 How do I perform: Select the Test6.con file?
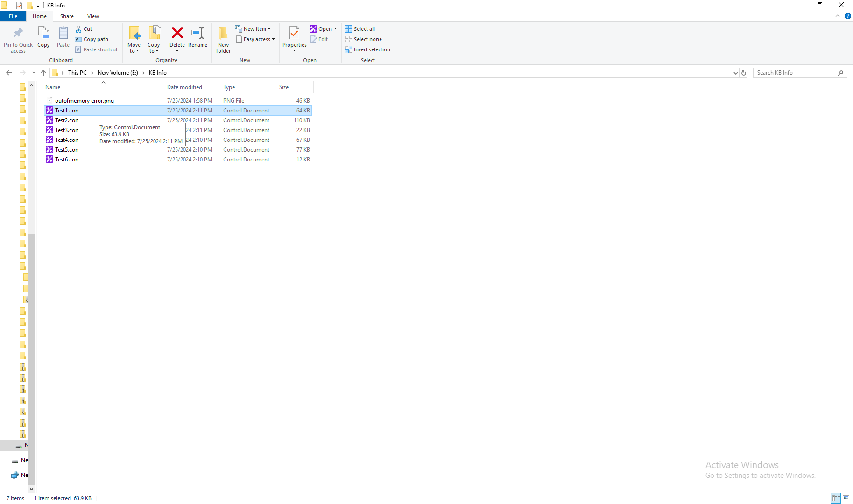pos(177,160)
